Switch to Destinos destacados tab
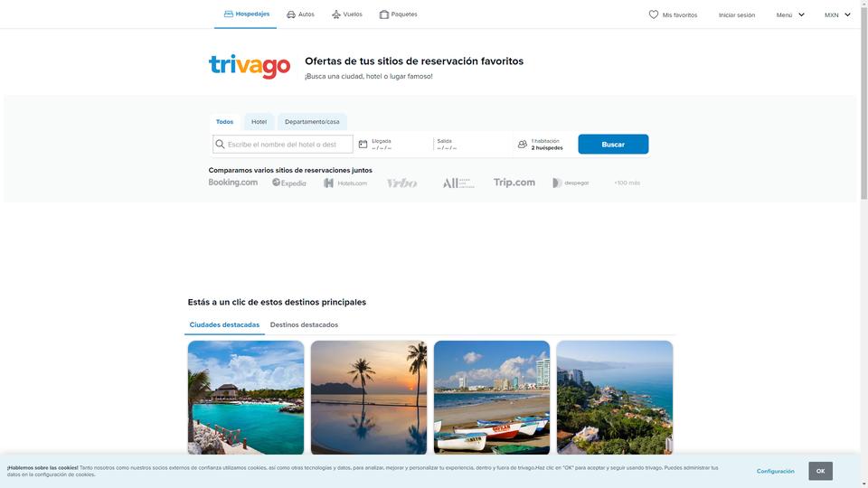The image size is (868, 488). pos(304,324)
